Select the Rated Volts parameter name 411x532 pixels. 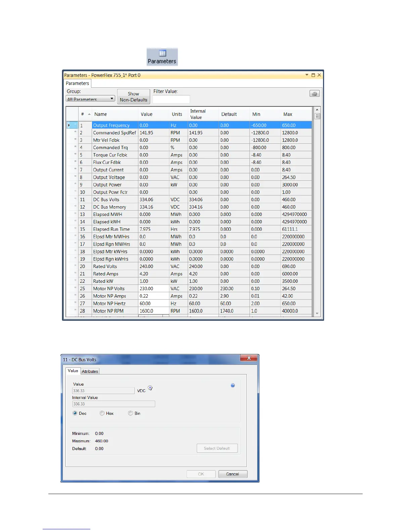pyautogui.click(x=105, y=266)
